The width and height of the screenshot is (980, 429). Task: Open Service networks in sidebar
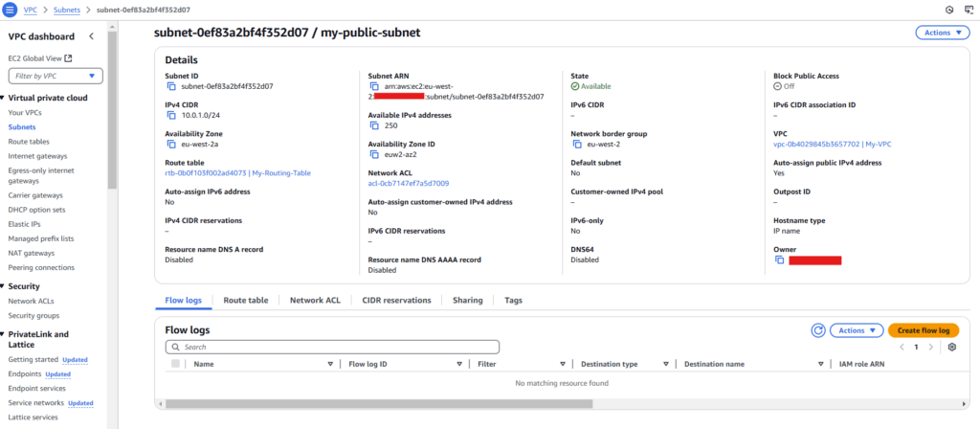tap(35, 403)
